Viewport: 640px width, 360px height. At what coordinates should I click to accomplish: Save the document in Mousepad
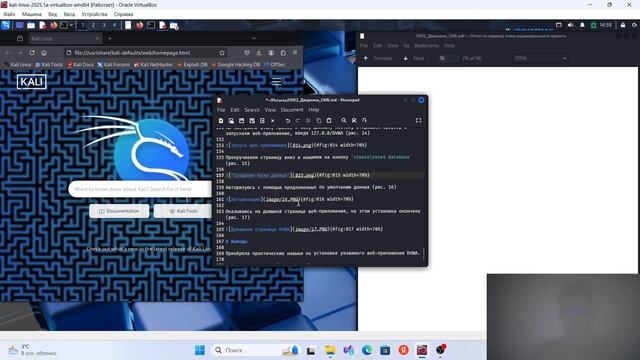pos(242,120)
